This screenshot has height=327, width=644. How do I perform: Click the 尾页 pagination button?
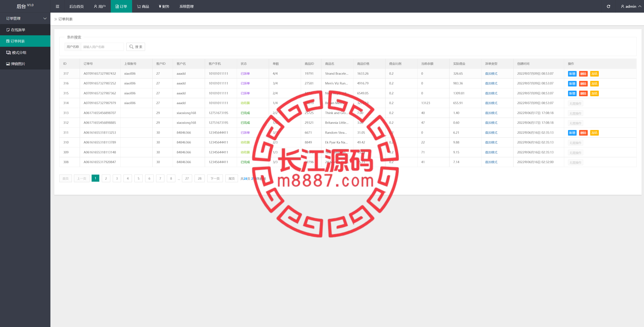(231, 178)
